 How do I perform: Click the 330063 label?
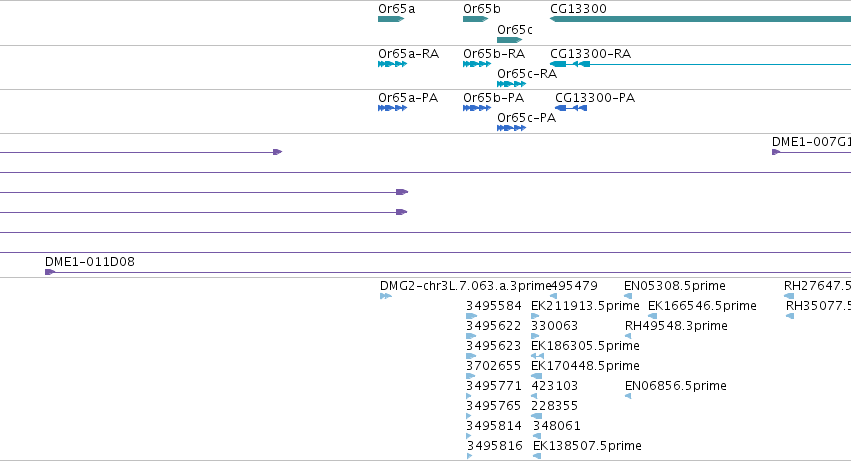tap(555, 326)
